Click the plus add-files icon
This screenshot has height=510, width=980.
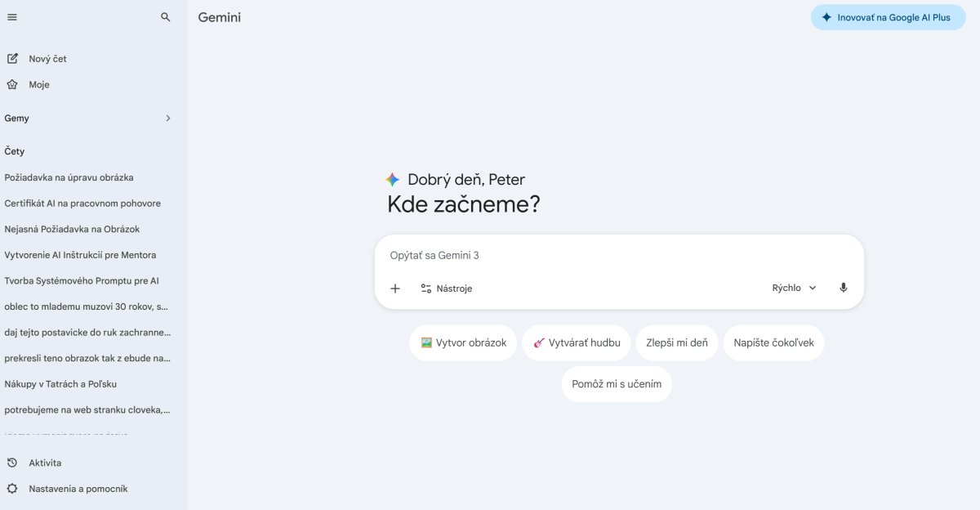click(395, 289)
